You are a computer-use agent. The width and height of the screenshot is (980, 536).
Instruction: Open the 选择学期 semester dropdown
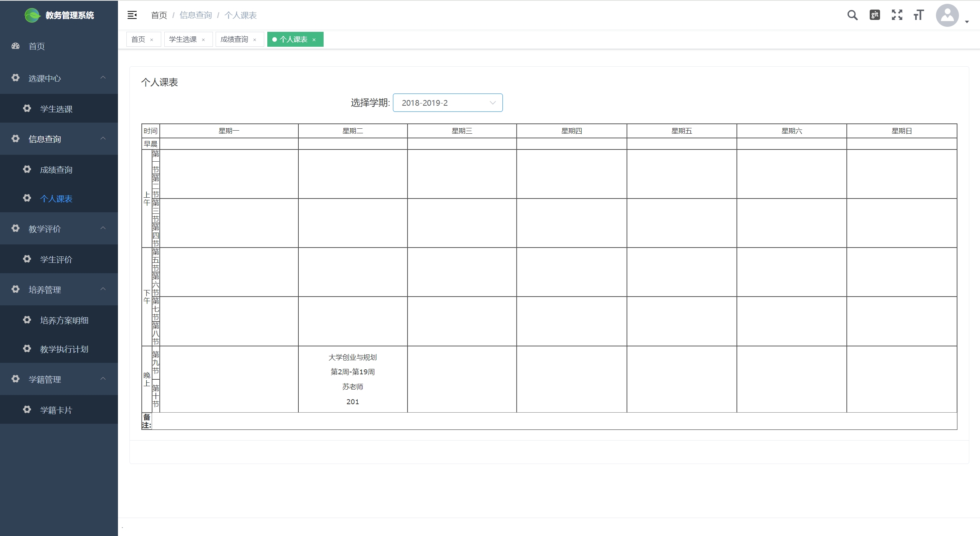click(x=447, y=103)
